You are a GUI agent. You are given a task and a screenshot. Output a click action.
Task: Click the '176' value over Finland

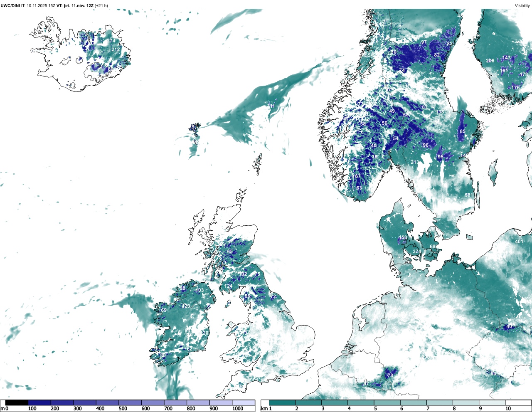click(515, 88)
